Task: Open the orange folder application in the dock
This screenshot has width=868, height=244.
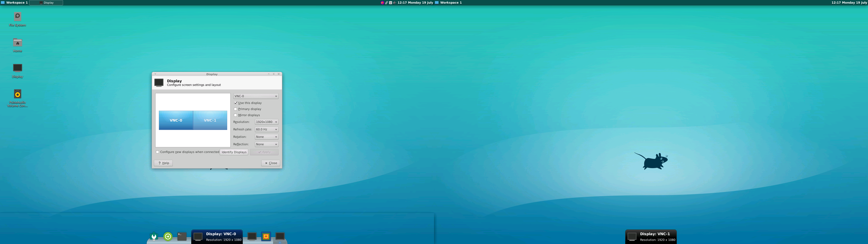Action: coord(266,237)
